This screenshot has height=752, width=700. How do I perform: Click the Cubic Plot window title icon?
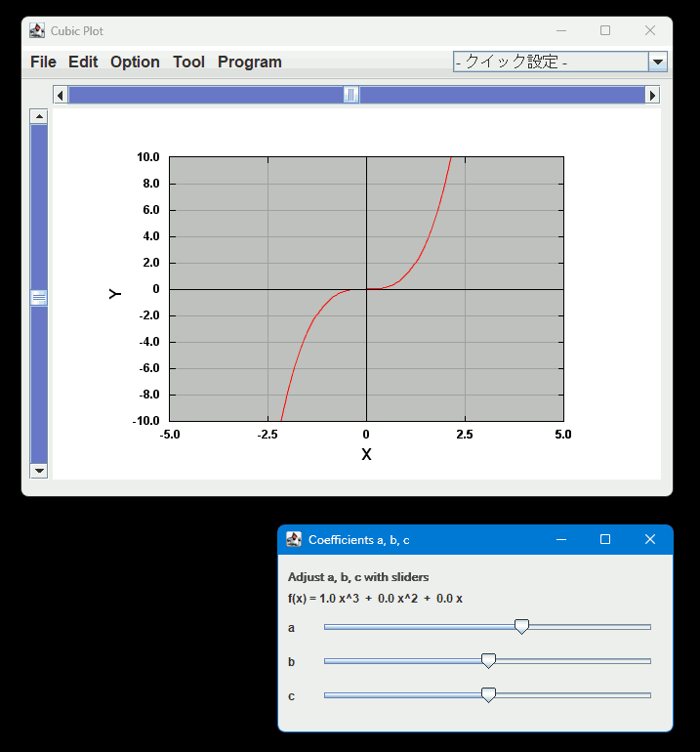point(37,31)
